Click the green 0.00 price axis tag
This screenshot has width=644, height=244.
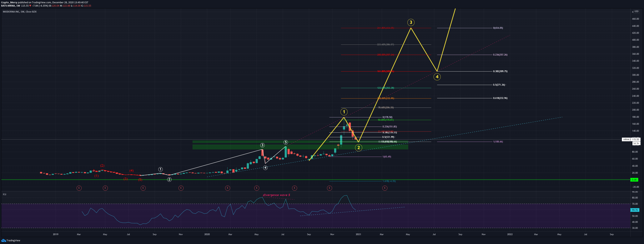click(x=634, y=180)
